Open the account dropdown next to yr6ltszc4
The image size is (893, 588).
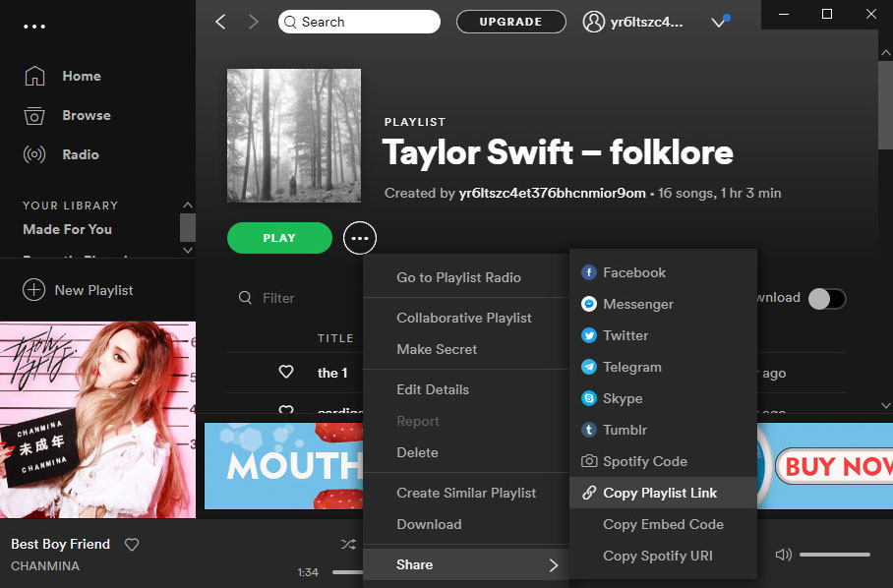point(719,21)
